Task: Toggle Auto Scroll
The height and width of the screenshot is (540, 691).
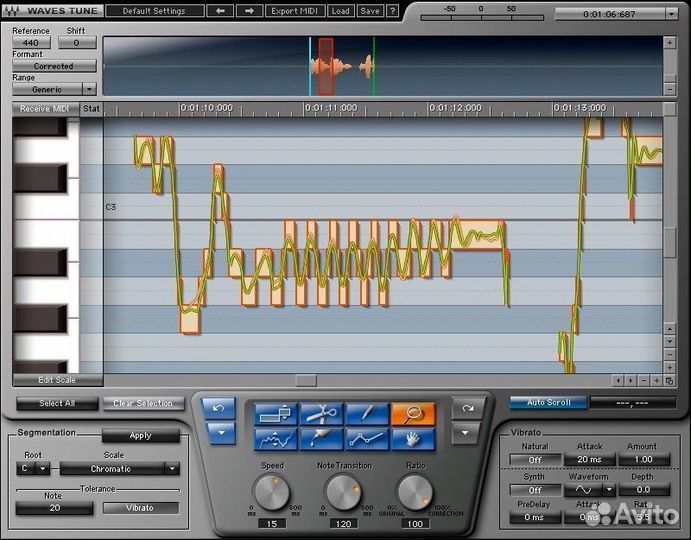Action: click(x=549, y=402)
